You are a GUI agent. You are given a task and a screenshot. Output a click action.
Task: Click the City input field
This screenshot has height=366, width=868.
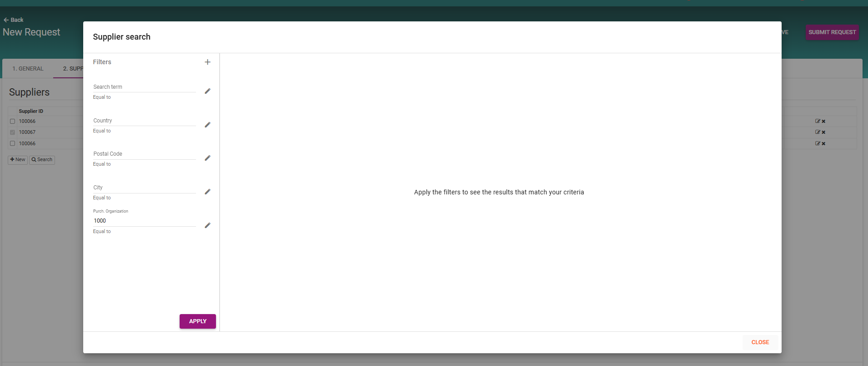(x=144, y=187)
